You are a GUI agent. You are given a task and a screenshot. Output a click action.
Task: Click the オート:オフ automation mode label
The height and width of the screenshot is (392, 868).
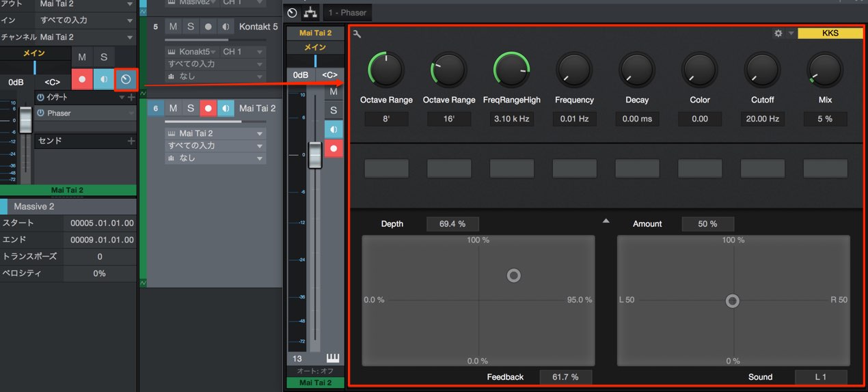click(315, 371)
